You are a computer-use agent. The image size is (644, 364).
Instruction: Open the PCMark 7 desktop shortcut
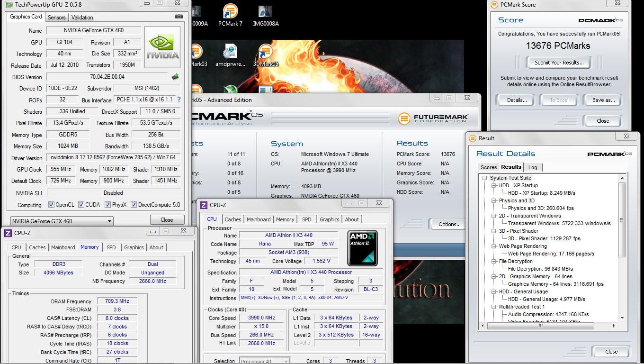pos(230,15)
